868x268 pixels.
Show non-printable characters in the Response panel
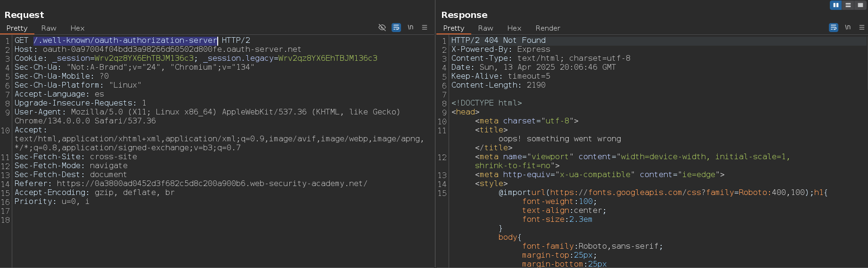pos(848,27)
